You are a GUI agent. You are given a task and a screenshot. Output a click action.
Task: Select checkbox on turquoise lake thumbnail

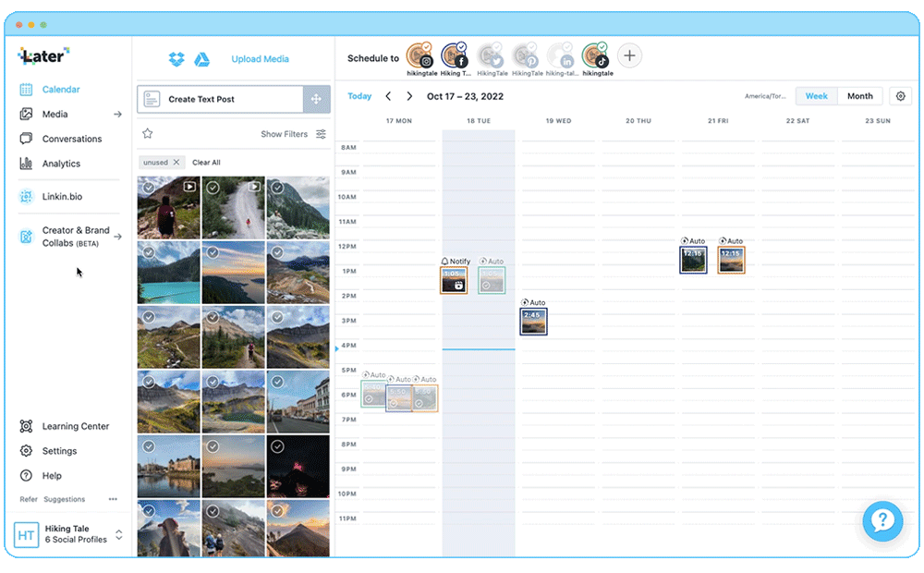[x=149, y=252]
